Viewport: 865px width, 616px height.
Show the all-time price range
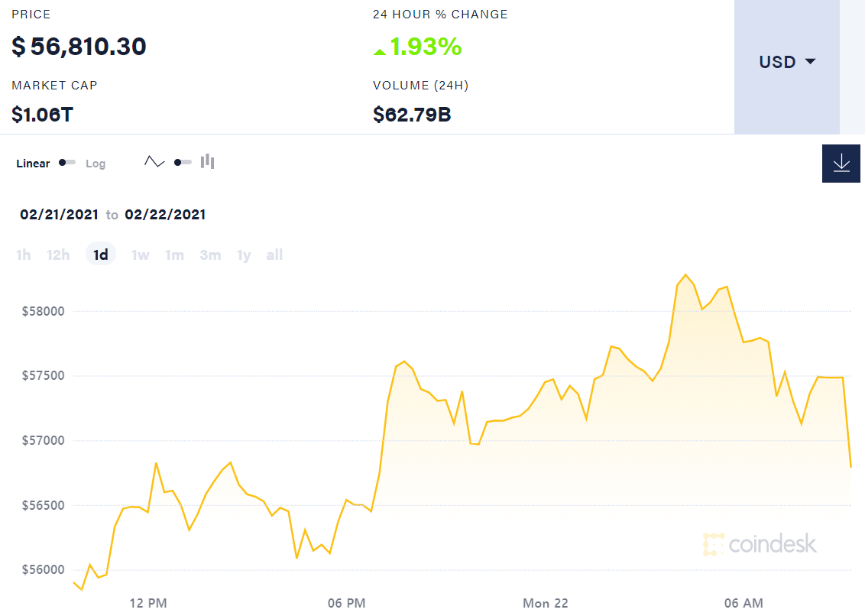pyautogui.click(x=274, y=255)
